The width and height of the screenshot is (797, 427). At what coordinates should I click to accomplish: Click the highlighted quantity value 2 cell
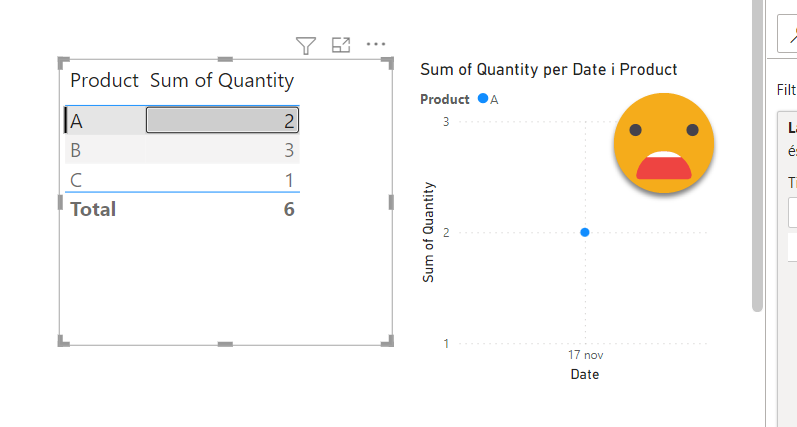point(222,121)
